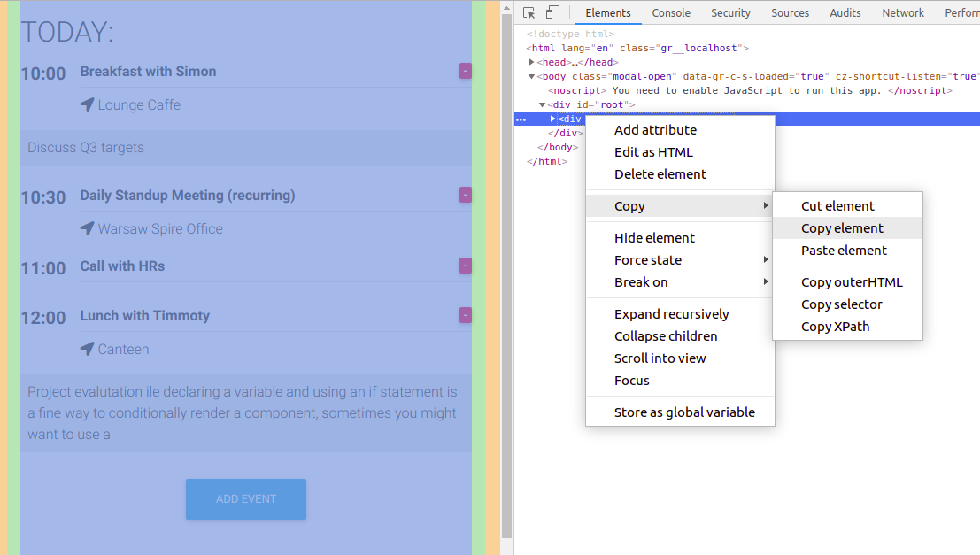Click the 11:00 time label
The width and height of the screenshot is (980, 555).
(x=43, y=268)
